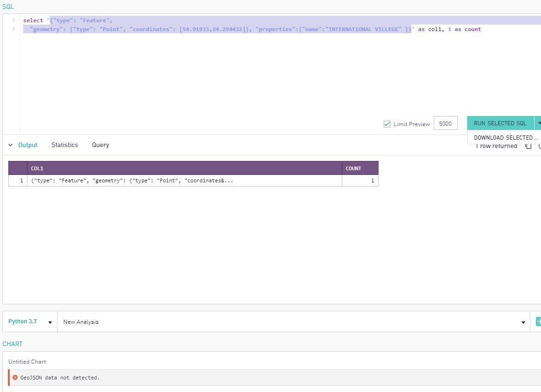The height and width of the screenshot is (392, 541).
Task: Open the New Analysis dropdown
Action: tap(293, 321)
